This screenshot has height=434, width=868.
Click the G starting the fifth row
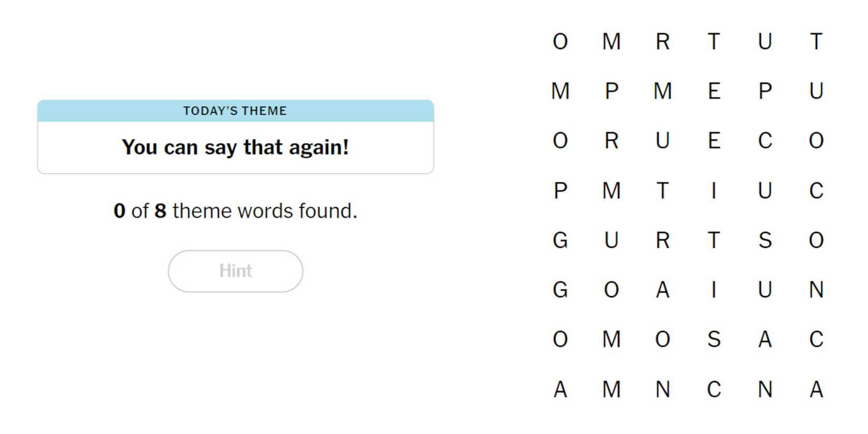(x=560, y=240)
